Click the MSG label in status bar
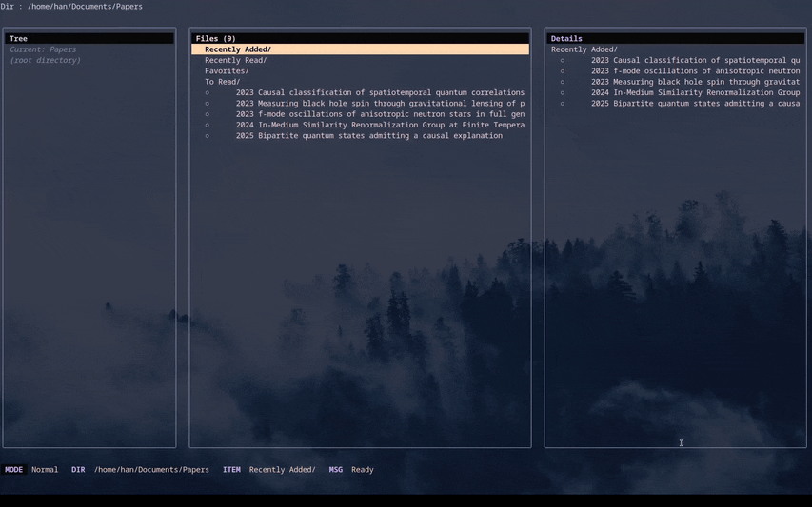812x507 pixels. (336, 470)
